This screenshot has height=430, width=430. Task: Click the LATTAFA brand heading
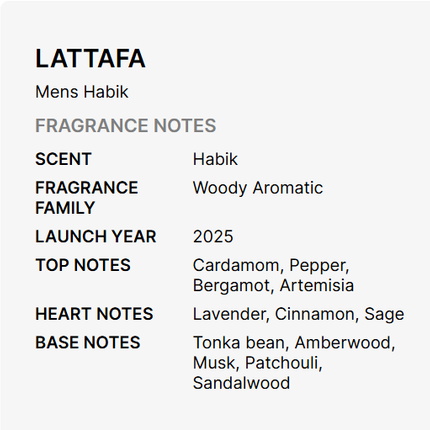(x=90, y=59)
